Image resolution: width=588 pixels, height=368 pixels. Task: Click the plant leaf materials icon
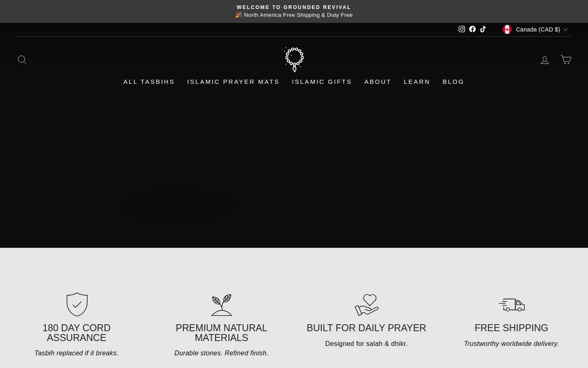[222, 305]
